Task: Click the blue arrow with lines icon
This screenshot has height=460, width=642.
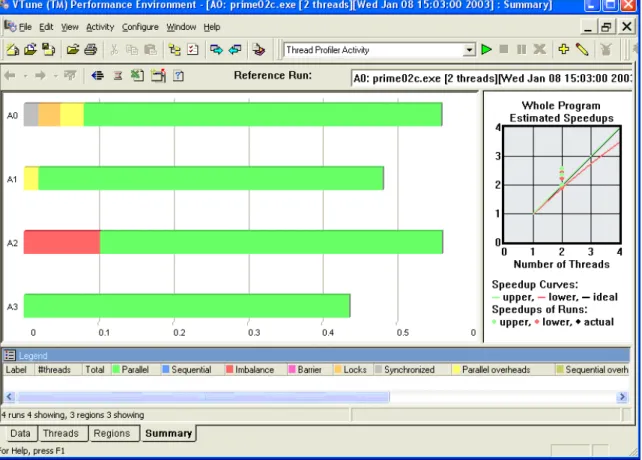Action: tap(97, 75)
